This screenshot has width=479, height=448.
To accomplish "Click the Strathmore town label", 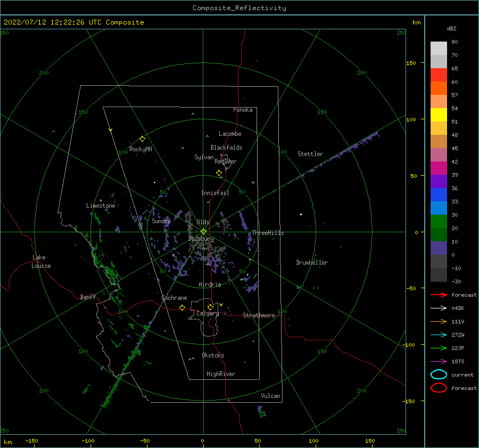I will click(x=259, y=315).
